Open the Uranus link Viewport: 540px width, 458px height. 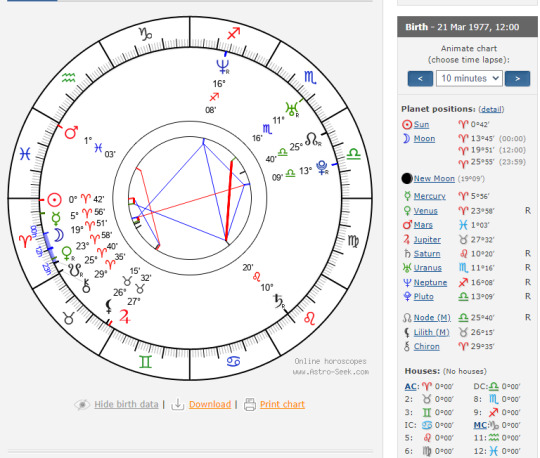point(427,268)
